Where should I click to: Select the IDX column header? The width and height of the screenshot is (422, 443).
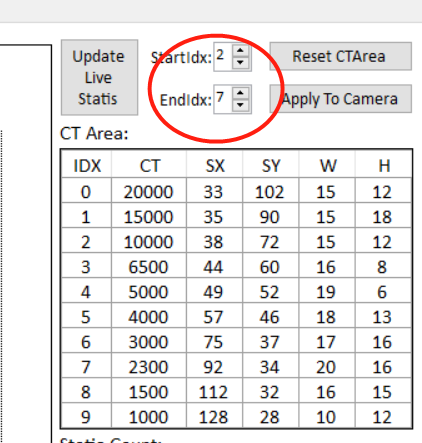point(86,165)
